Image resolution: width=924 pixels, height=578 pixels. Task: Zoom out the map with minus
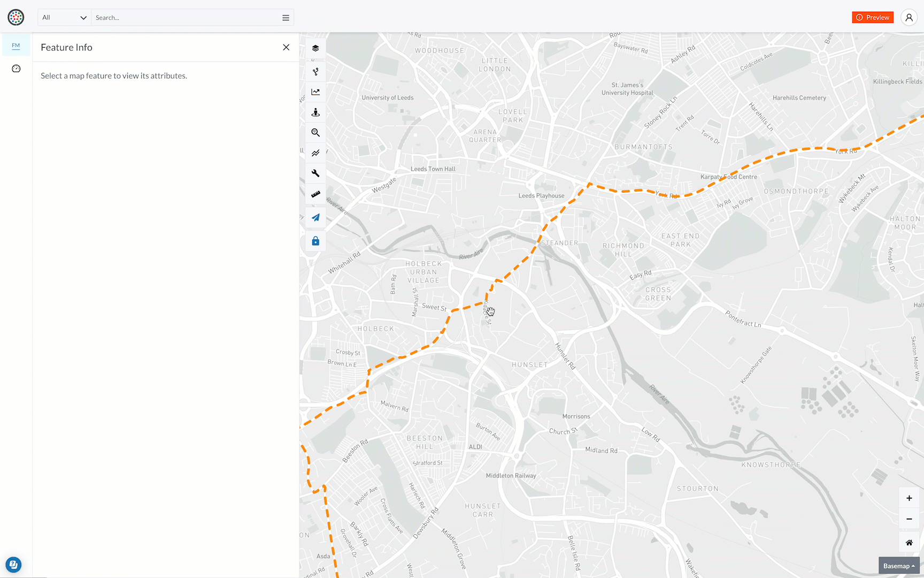909,519
